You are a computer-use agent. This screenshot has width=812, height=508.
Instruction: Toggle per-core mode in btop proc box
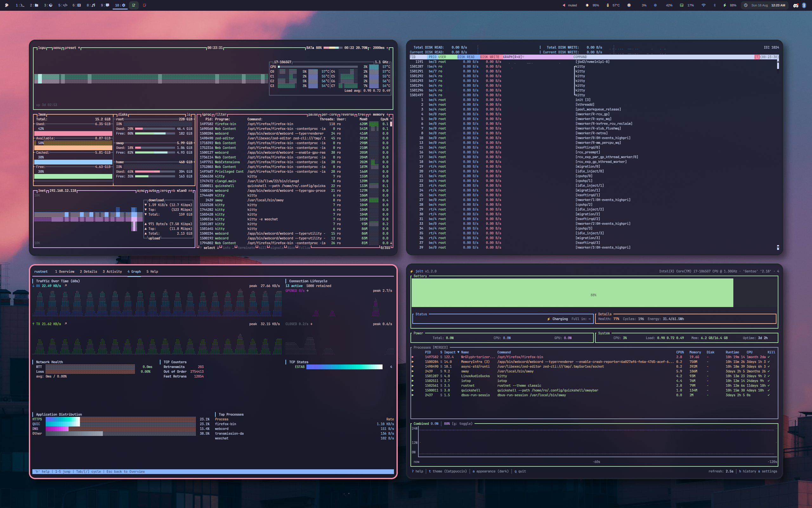pos(329,115)
